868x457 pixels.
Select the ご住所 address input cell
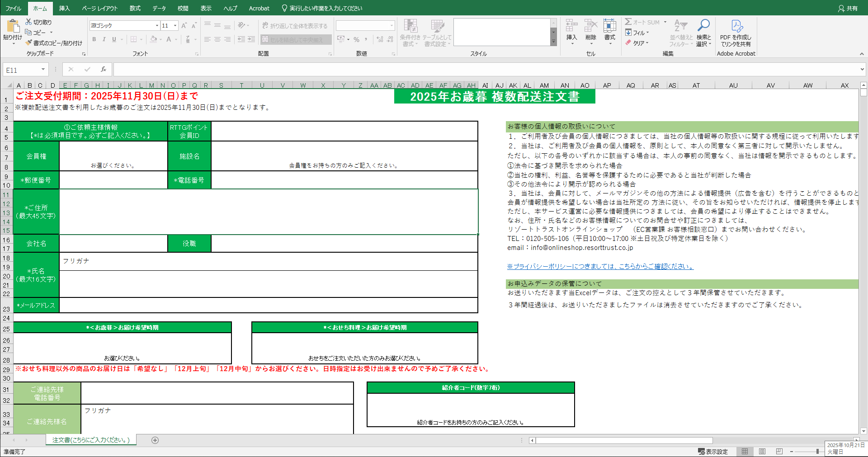(268, 212)
